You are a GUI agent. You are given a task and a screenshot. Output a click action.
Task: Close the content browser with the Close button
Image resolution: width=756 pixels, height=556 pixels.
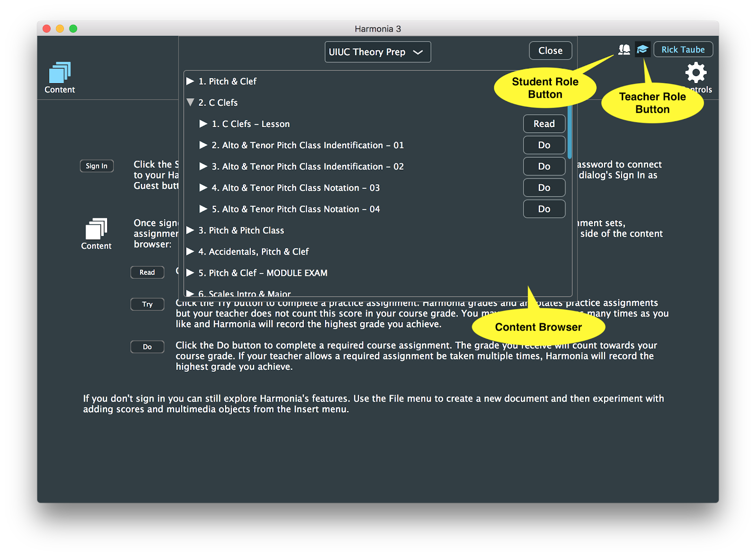pos(550,51)
